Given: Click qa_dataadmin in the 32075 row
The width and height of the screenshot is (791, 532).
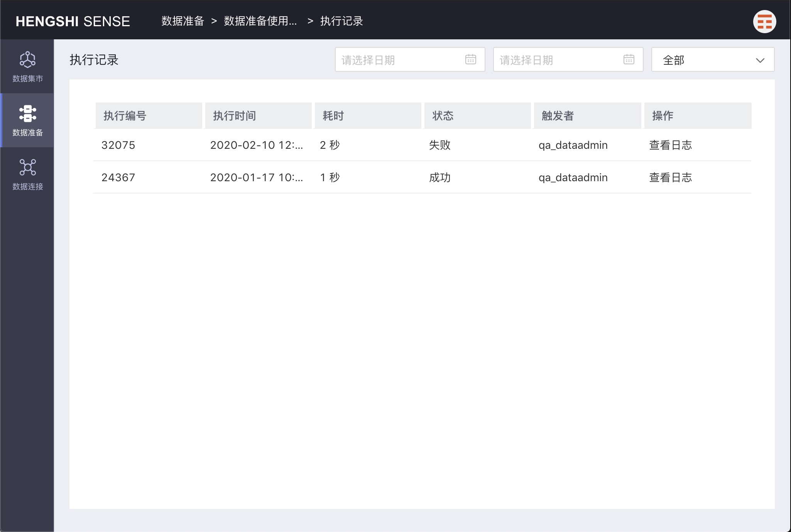Looking at the screenshot, I should pos(573,145).
